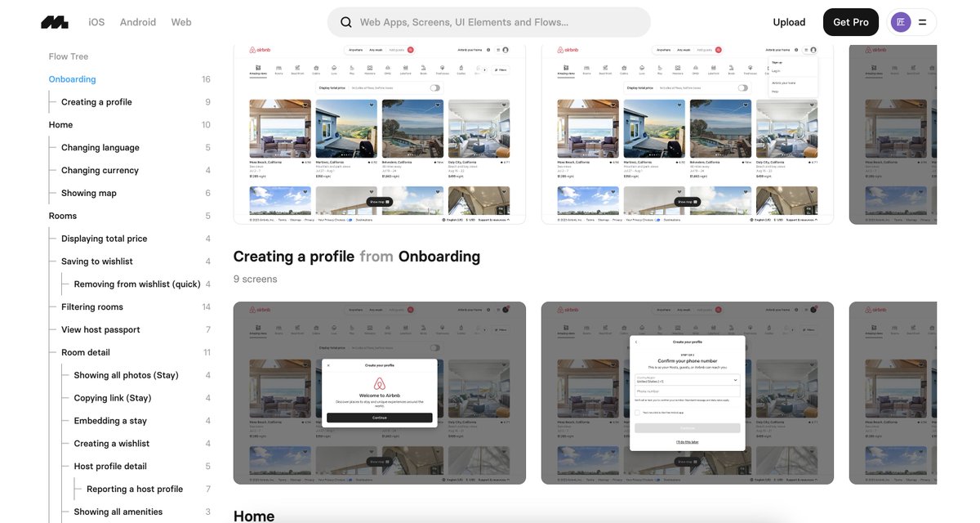980x523 pixels.
Task: Open Host profile detail flow
Action: click(x=110, y=467)
